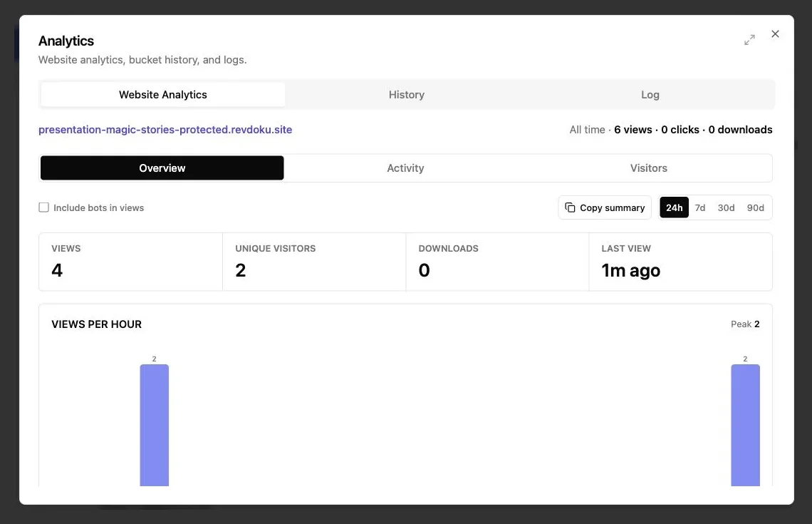Click the first bar in Views Per Hour
812x524 pixels.
tap(155, 425)
